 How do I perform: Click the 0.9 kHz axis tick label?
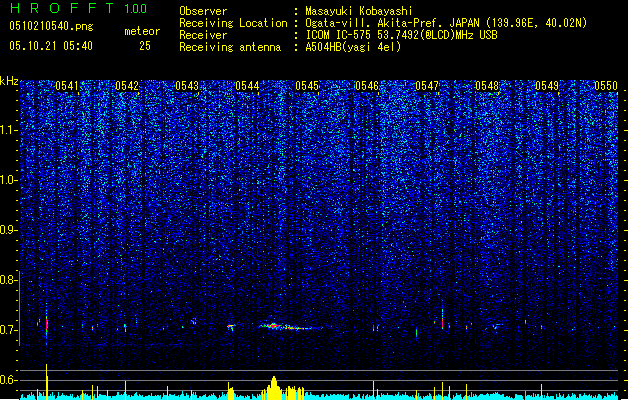point(8,230)
